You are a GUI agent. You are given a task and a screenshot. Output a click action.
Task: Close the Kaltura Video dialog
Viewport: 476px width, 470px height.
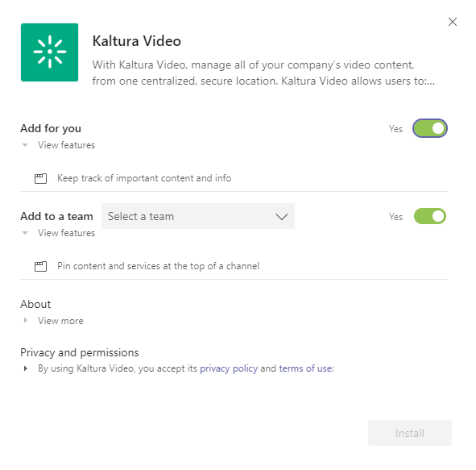[x=453, y=22]
